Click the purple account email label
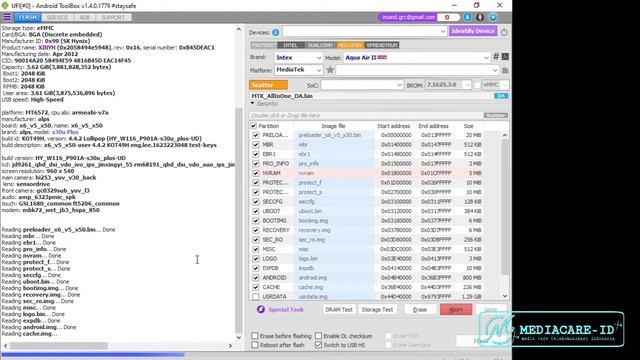The width and height of the screenshot is (640, 360). pos(408,17)
